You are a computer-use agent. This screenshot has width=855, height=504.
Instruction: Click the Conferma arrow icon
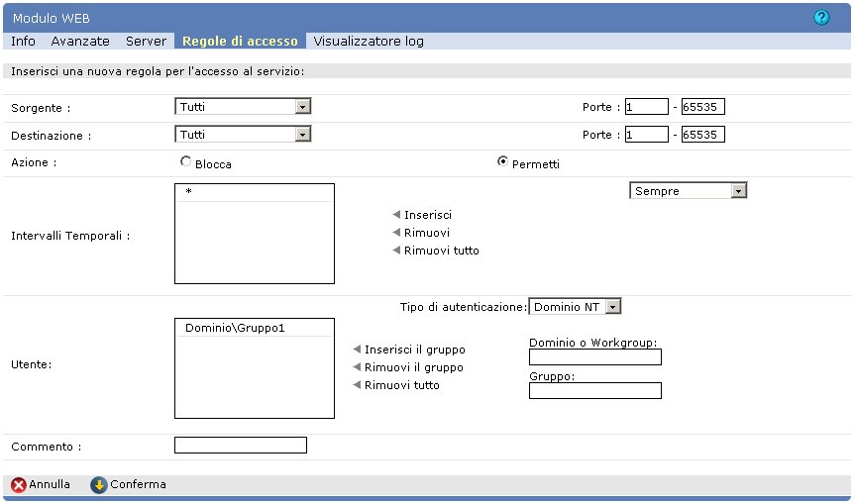pos(98,485)
